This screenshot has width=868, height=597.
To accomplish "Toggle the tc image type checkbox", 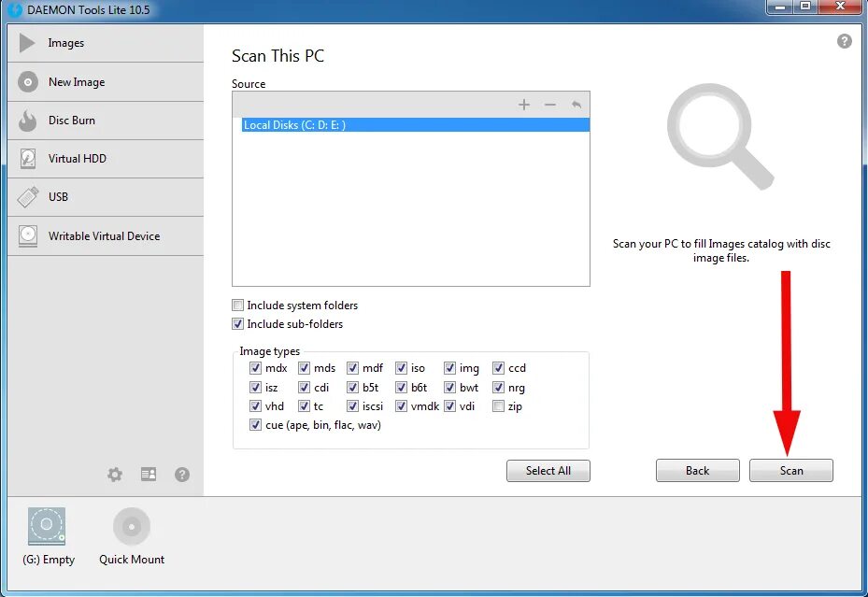I will click(304, 406).
